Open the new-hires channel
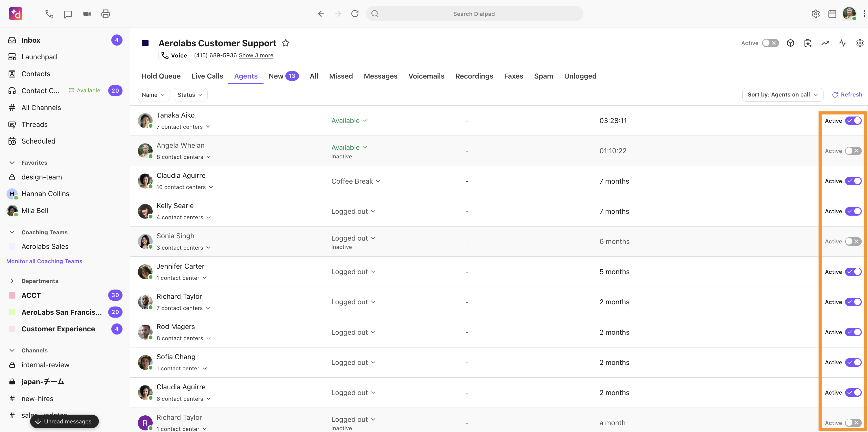The image size is (868, 432). tap(65, 399)
